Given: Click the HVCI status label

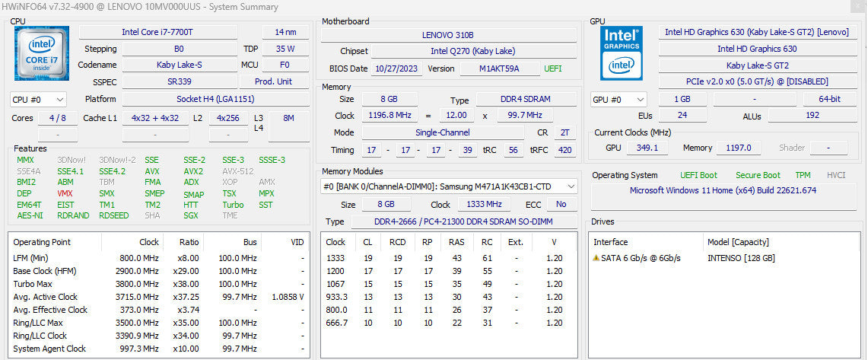Looking at the screenshot, I should tap(836, 175).
